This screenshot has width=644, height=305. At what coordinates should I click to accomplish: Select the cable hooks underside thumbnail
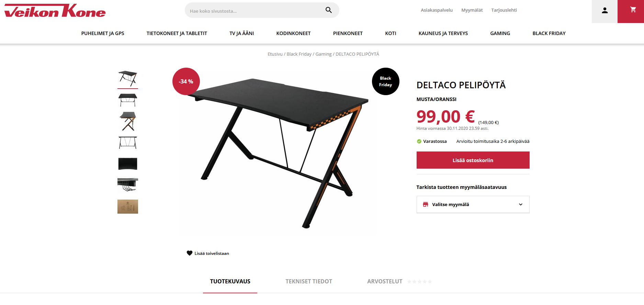pos(128,185)
